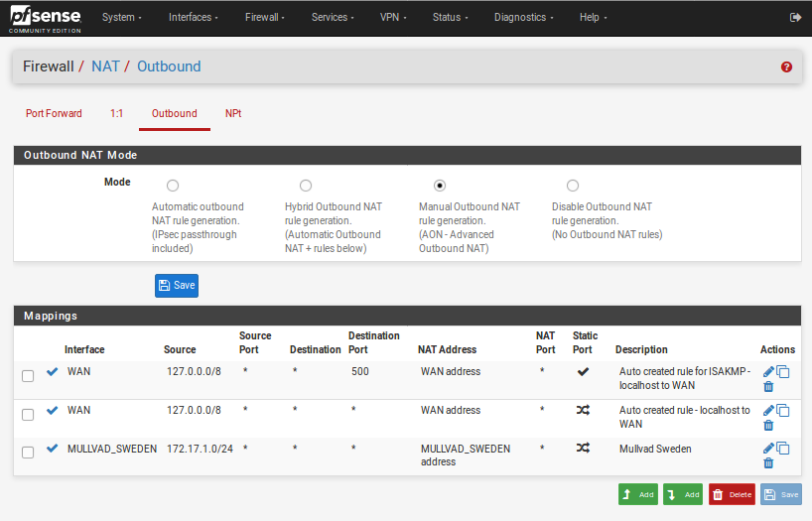This screenshot has width=812, height=521.
Task: Duplicate the Mullvad Sweden mapping
Action: coord(783,449)
